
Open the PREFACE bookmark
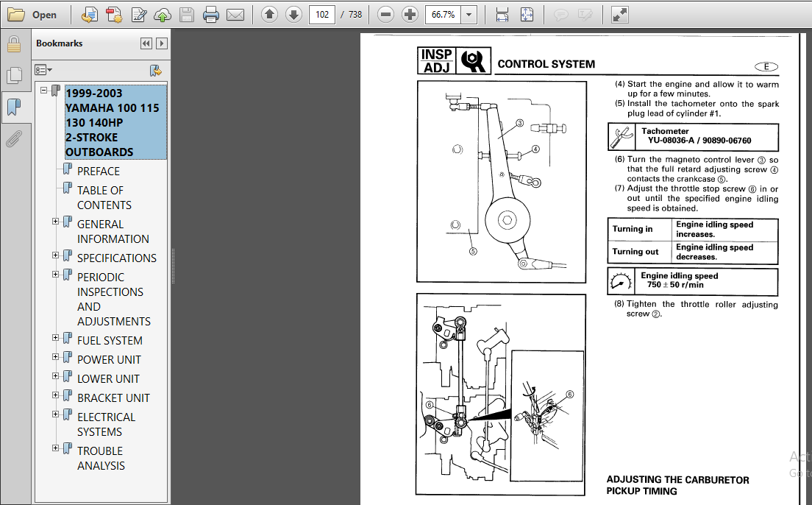99,171
